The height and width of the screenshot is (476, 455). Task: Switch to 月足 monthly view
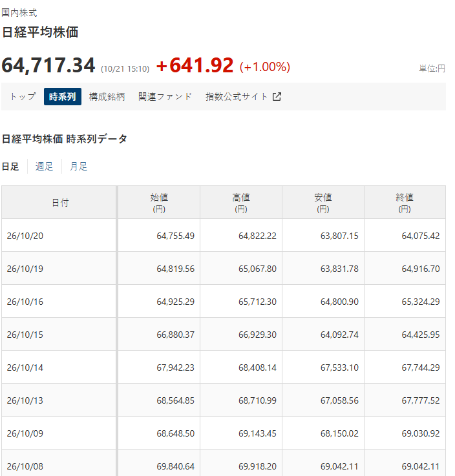[79, 167]
